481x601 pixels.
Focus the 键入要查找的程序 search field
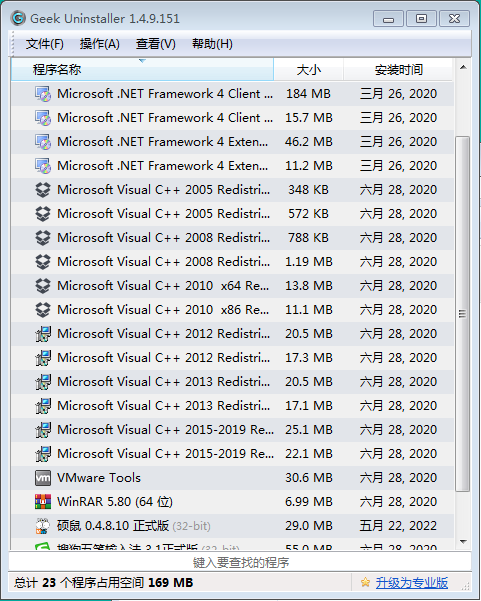click(x=240, y=562)
